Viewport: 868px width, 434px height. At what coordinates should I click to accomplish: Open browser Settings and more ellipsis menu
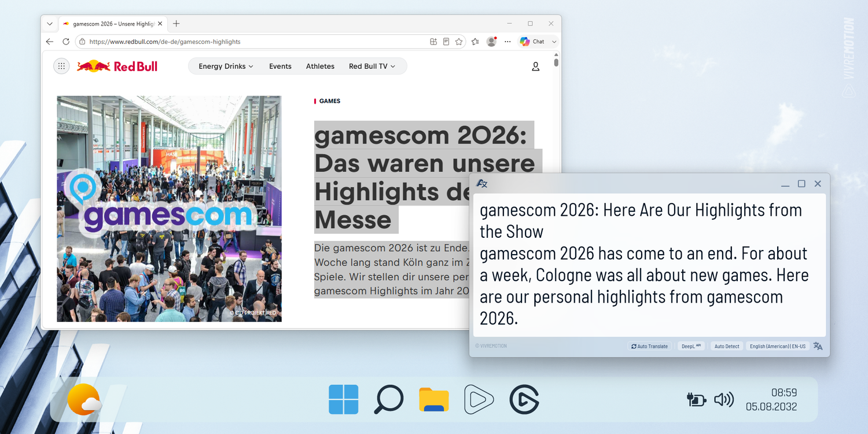tap(507, 42)
